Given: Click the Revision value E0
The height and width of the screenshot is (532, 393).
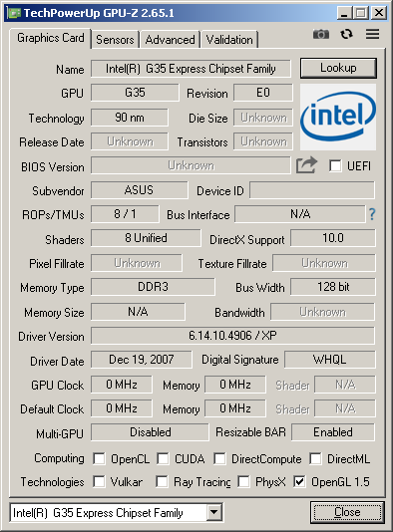Looking at the screenshot, I should (x=263, y=93).
